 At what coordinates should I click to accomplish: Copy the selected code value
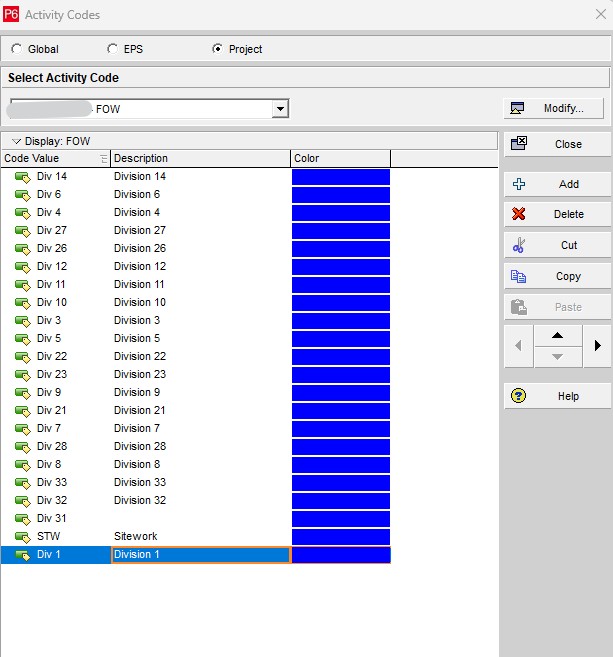tap(556, 276)
